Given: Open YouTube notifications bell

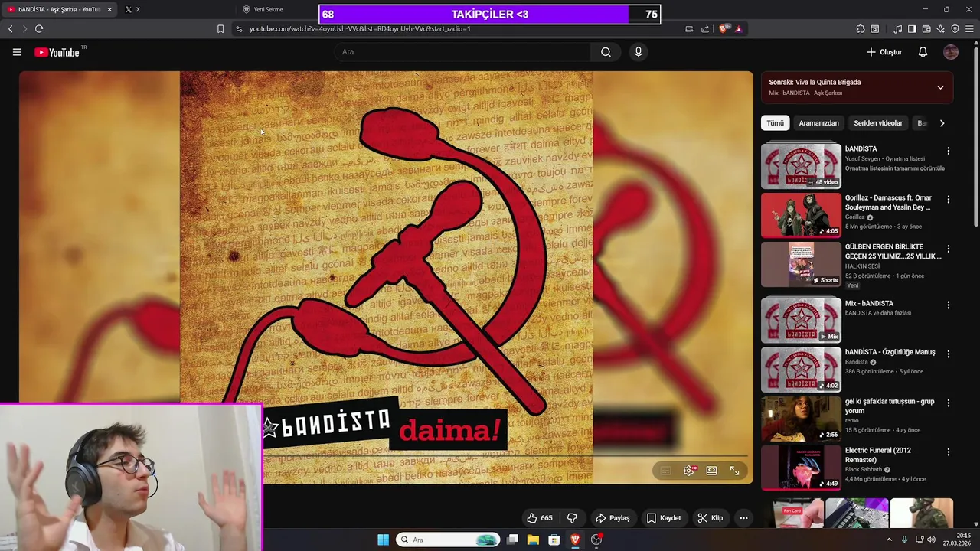Looking at the screenshot, I should [923, 52].
